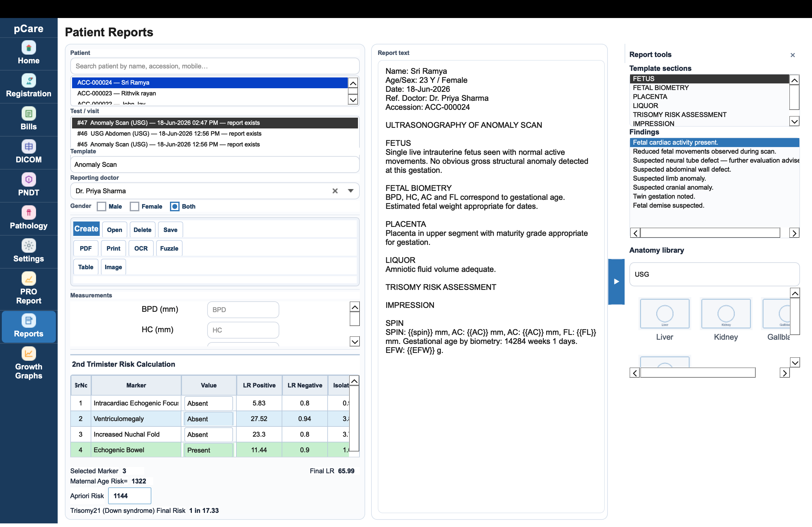Open the DICOM sidebar icon

click(29, 146)
